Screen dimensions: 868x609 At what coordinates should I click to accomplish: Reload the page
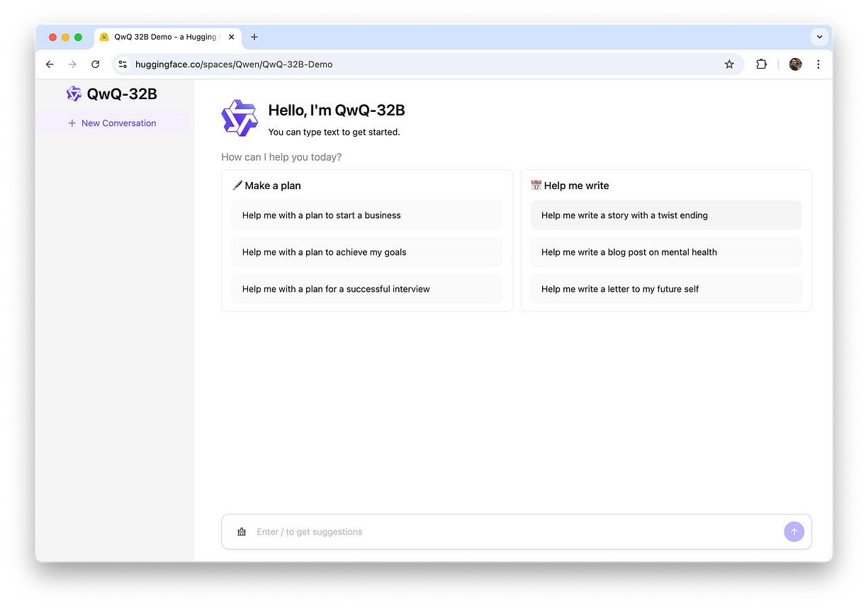[96, 64]
